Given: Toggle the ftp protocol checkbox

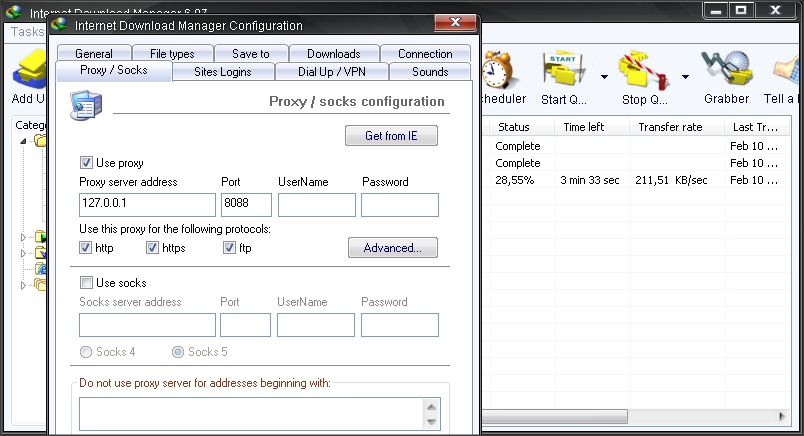Looking at the screenshot, I should 229,248.
